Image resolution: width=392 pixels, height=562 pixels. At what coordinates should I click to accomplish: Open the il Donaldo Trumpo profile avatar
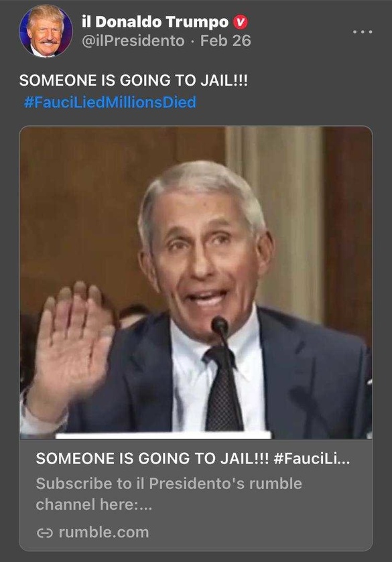(x=46, y=31)
